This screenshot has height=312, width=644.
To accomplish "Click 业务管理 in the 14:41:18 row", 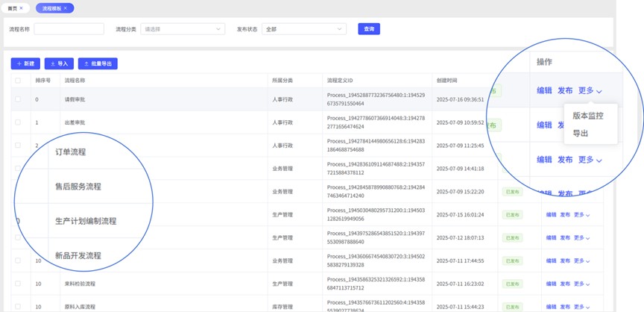I will 282,169.
